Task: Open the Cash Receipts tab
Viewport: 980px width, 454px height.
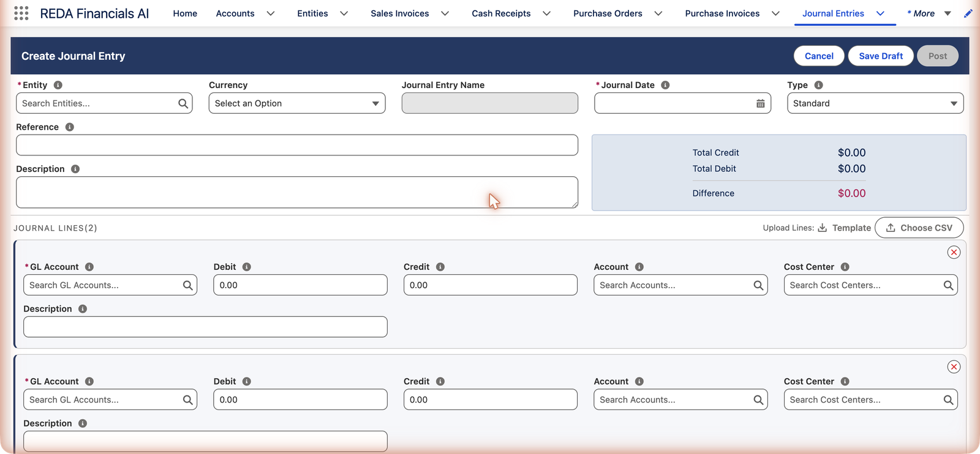Action: (501, 13)
